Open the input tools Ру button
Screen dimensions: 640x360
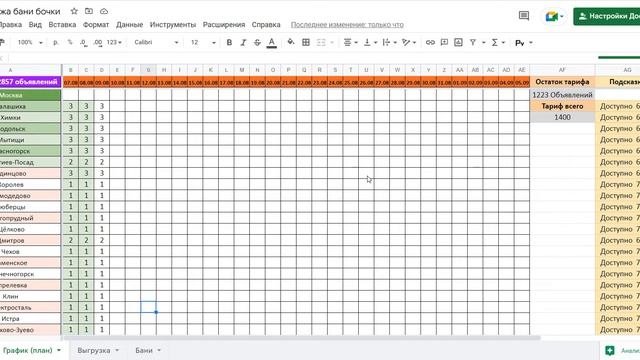(520, 43)
